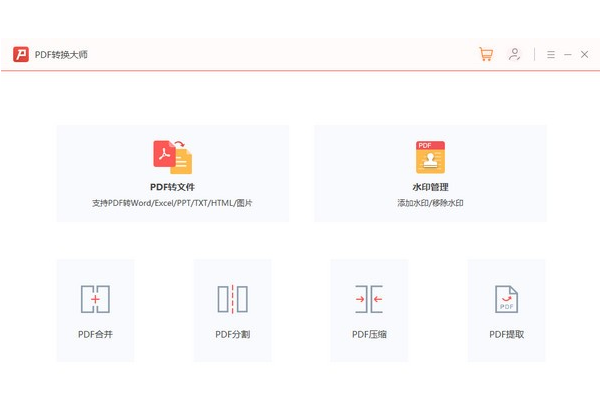Open the PDF分割 label
Screen dimensions: 600x418
pos(232,334)
